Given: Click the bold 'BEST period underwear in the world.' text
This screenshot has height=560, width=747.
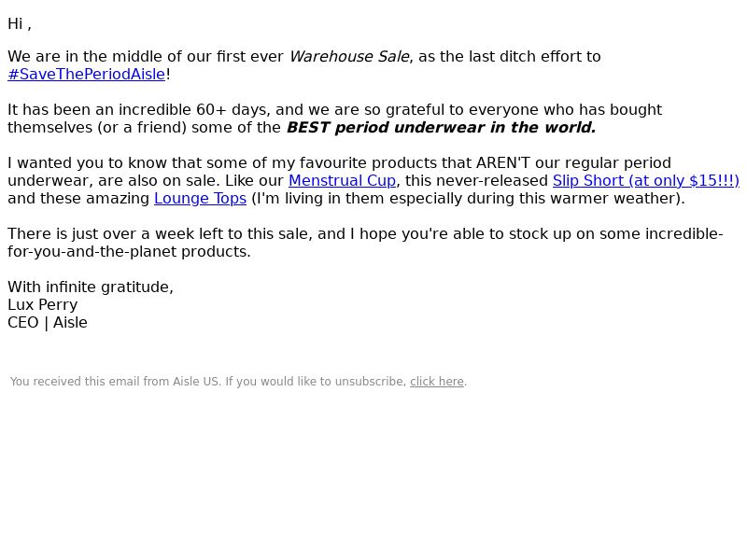Looking at the screenshot, I should pos(441,128).
